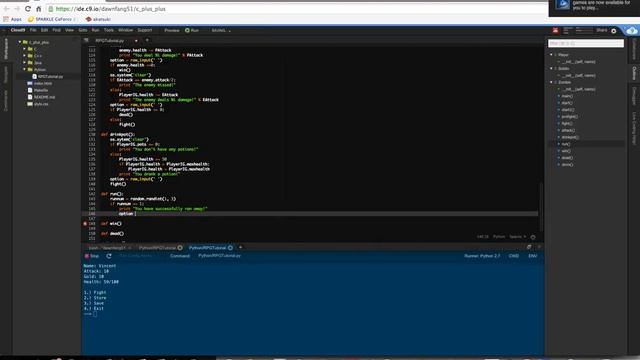Jump to fight() in outline
This screenshot has height=360, width=640.
(567, 124)
